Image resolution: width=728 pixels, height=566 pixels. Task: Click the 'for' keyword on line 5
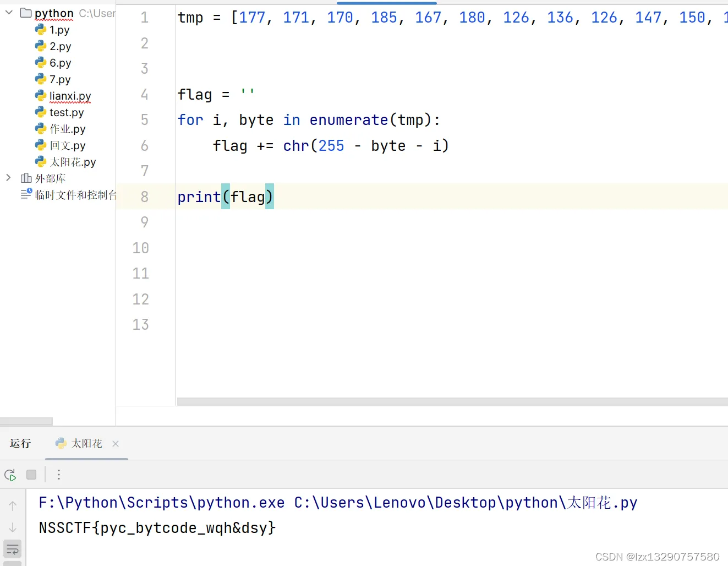(x=190, y=120)
